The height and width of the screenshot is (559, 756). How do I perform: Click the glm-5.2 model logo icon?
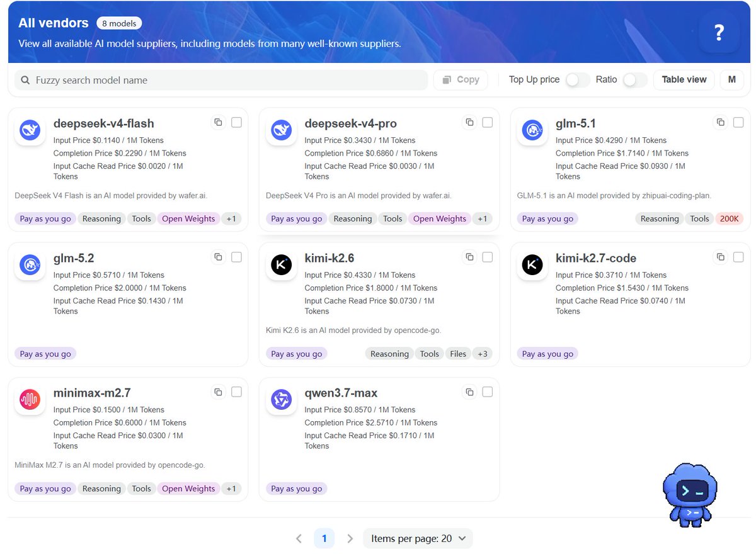click(x=30, y=265)
